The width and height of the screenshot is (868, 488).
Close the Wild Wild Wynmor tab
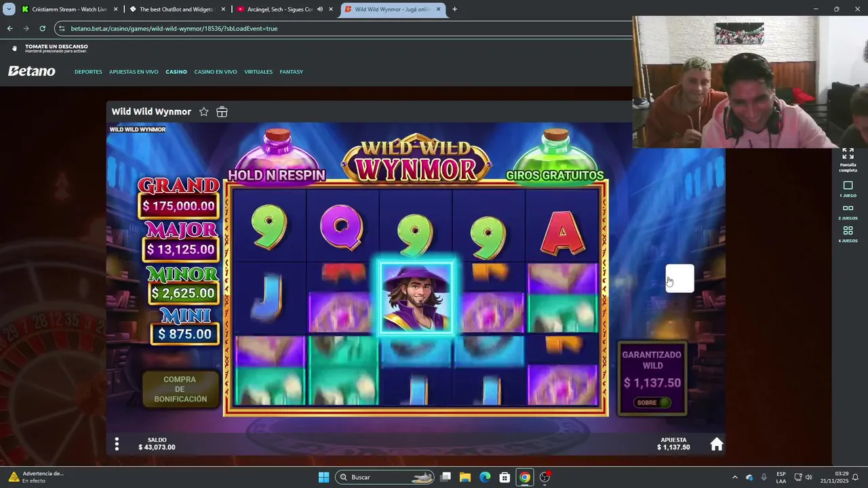pyautogui.click(x=438, y=9)
